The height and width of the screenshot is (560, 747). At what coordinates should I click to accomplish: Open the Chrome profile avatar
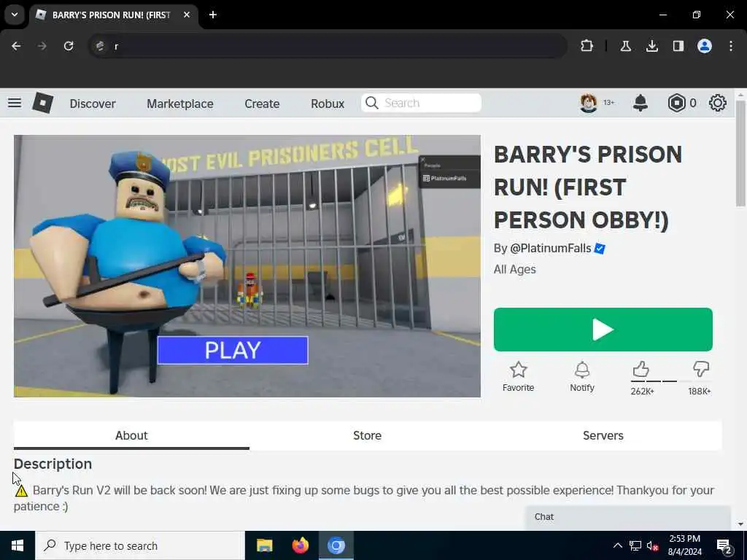[x=705, y=46]
